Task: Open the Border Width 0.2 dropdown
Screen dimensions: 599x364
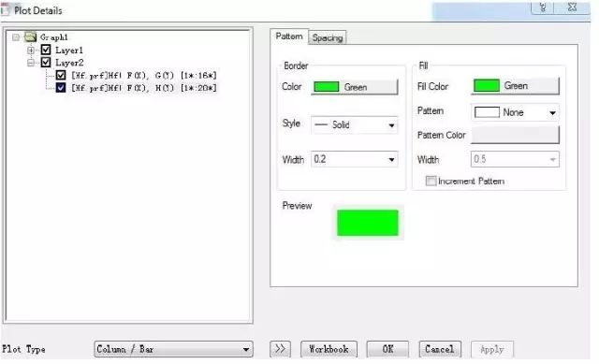Action: (355, 159)
